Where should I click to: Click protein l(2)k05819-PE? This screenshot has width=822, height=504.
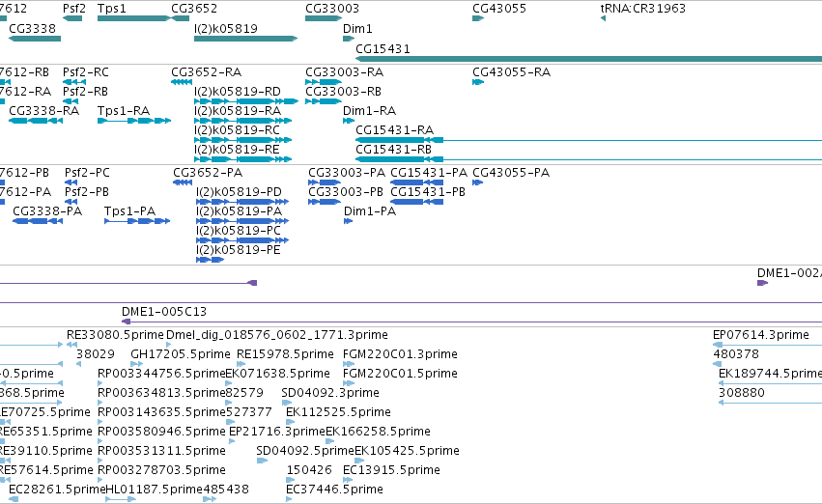(239, 250)
